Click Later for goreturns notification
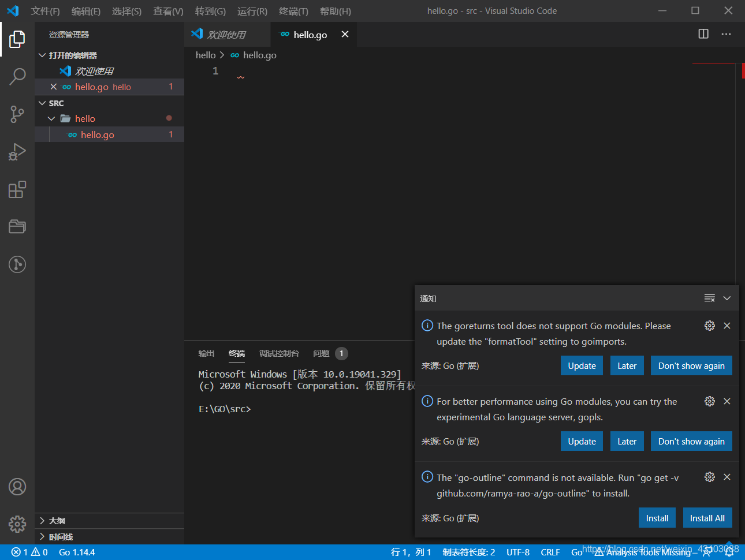Image resolution: width=745 pixels, height=560 pixels. pos(627,365)
